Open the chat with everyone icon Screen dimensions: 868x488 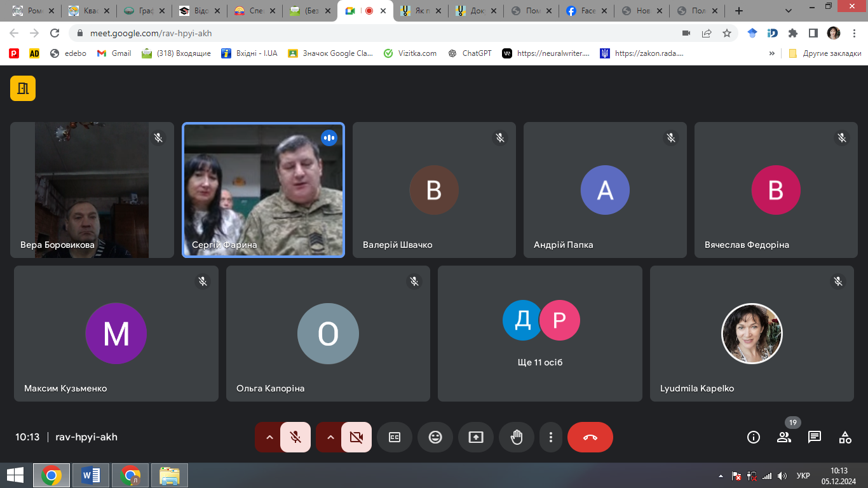(815, 437)
